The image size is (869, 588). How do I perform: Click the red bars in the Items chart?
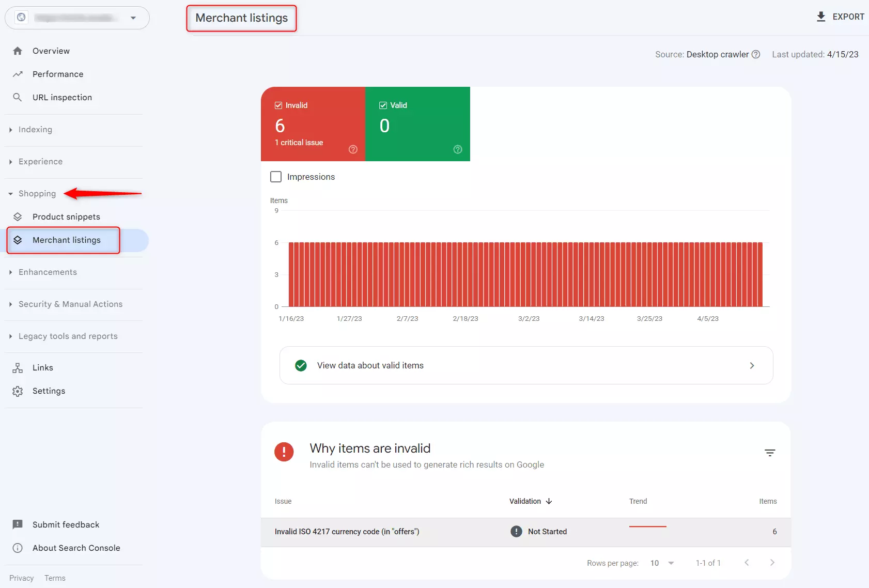(x=525, y=274)
